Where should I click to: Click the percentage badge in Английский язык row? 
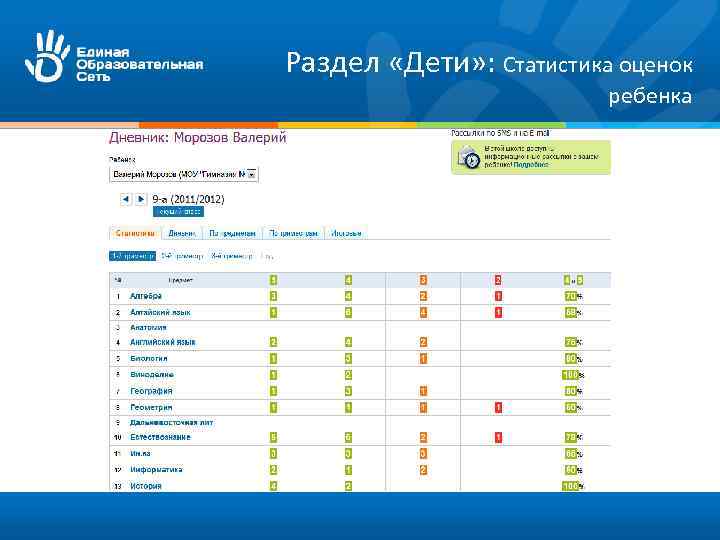pyautogui.click(x=571, y=342)
